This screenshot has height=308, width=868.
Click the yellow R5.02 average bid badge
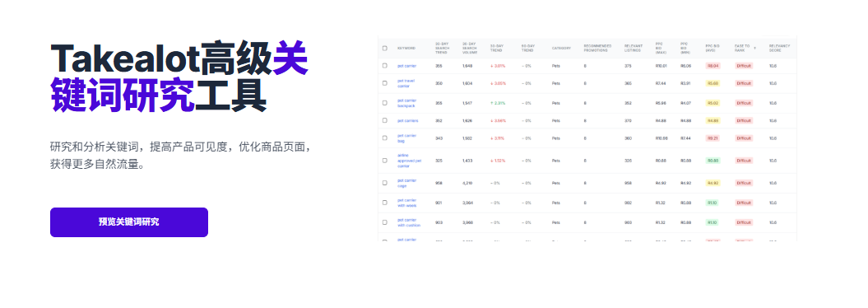(713, 103)
